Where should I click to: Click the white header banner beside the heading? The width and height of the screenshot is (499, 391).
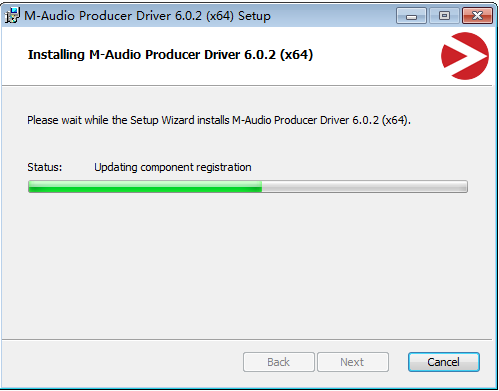(373, 56)
